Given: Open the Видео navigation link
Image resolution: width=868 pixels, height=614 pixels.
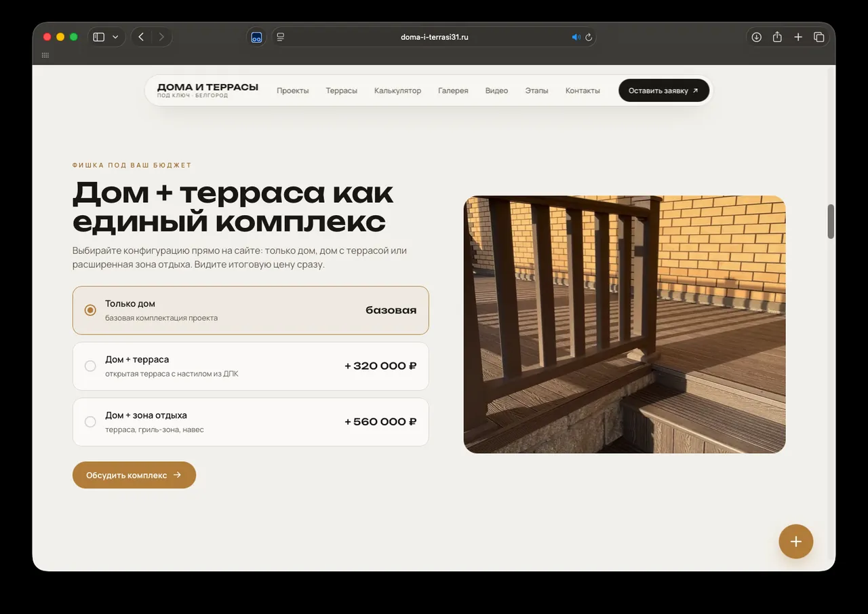Looking at the screenshot, I should click(496, 91).
